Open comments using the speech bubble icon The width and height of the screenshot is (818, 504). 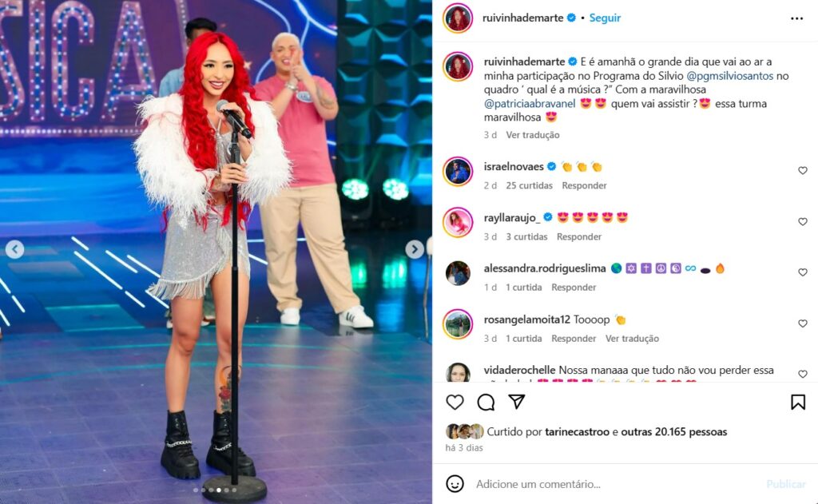486,402
